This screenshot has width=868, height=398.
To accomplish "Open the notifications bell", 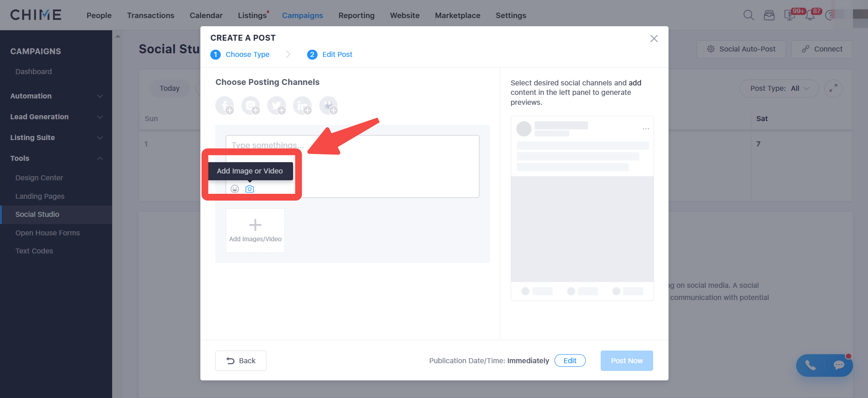I will tap(810, 15).
